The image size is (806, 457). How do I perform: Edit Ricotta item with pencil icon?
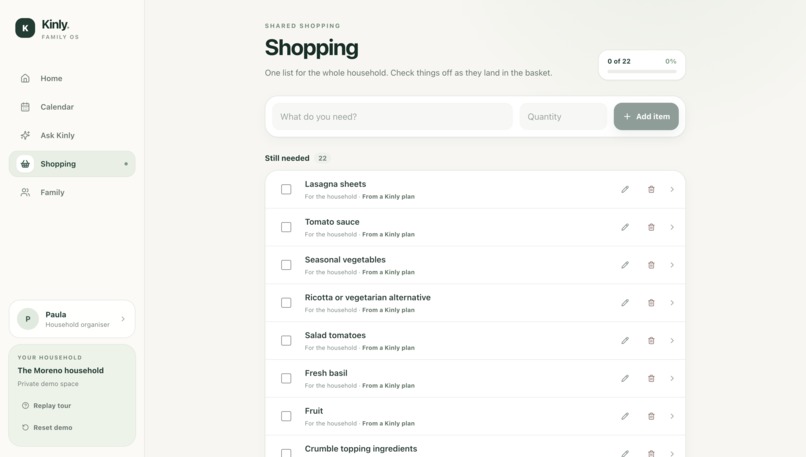click(x=625, y=303)
